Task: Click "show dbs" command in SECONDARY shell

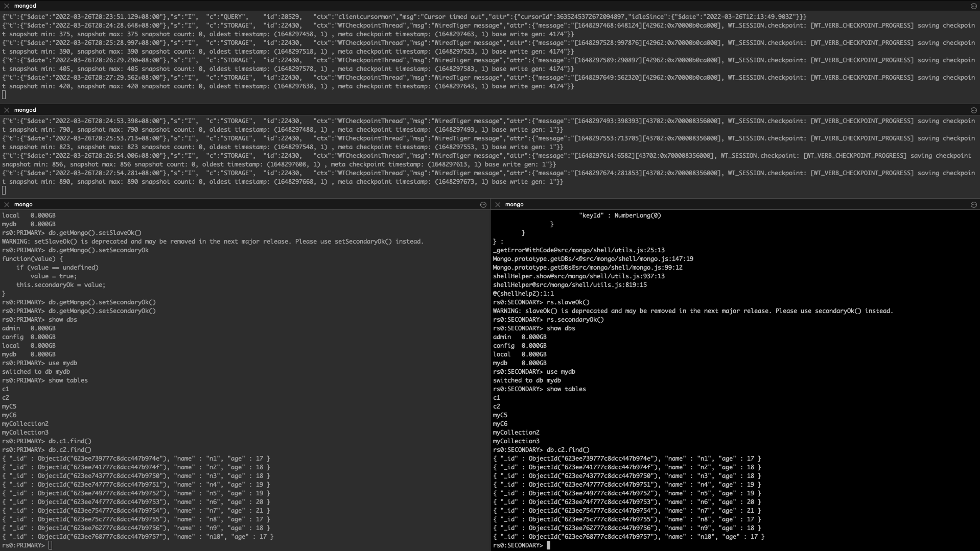Action: pos(534,328)
